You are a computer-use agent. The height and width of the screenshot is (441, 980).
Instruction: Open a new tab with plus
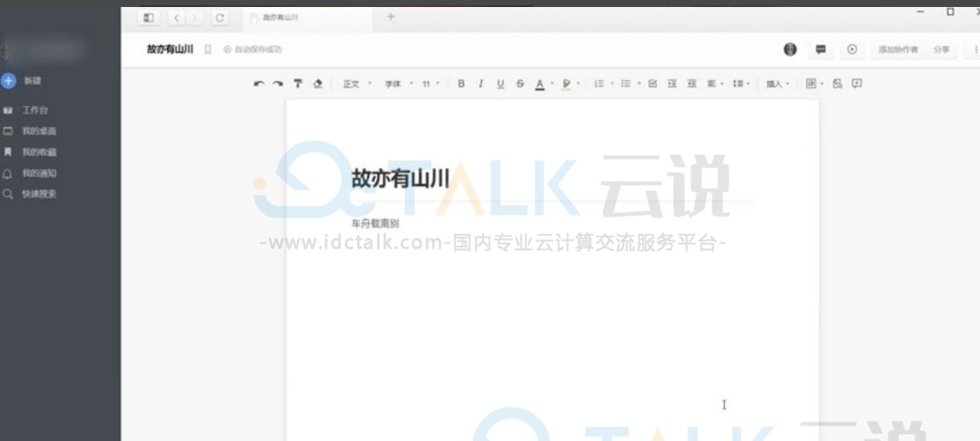coord(391,17)
